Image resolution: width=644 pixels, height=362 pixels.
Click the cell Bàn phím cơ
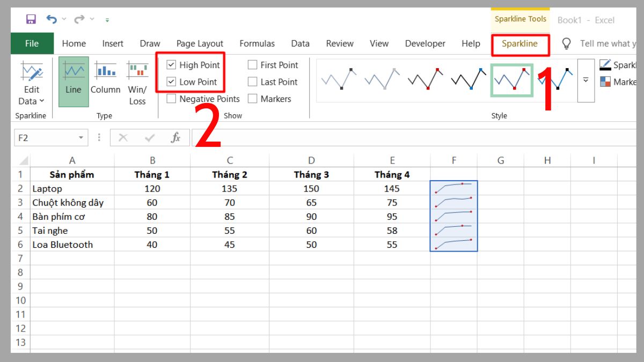(x=72, y=216)
